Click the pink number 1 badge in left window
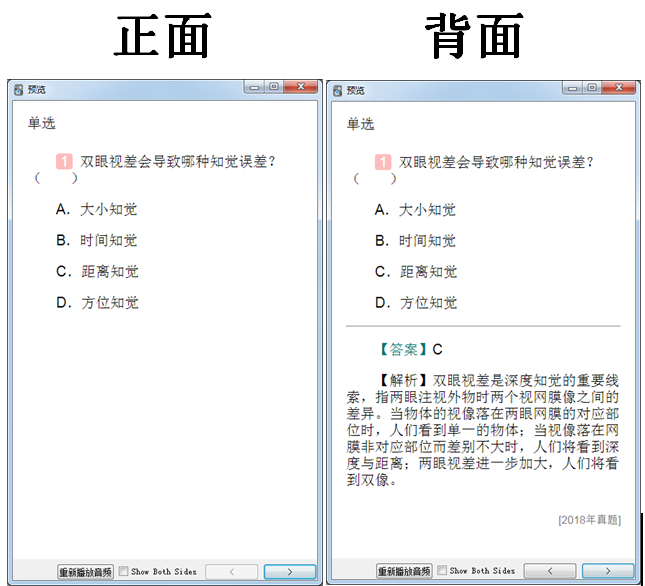The image size is (645, 586). point(64,162)
